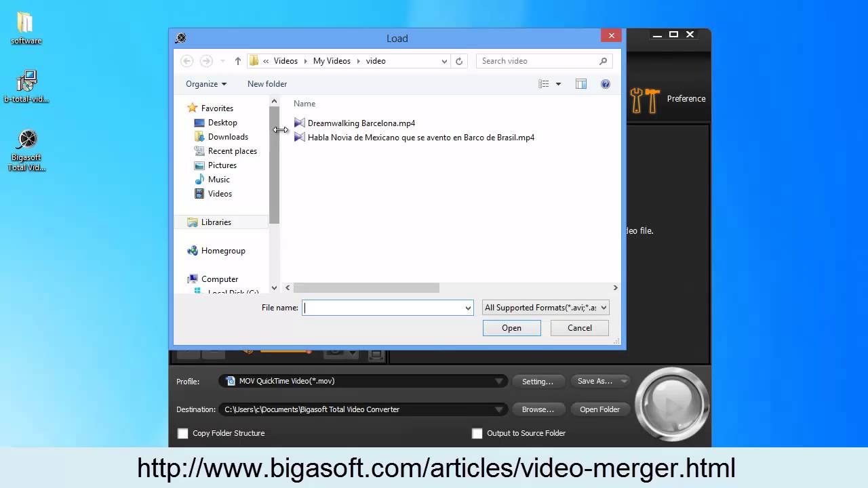Image resolution: width=868 pixels, height=488 pixels.
Task: Open All Supported Formats filter dropdown
Action: (x=546, y=308)
